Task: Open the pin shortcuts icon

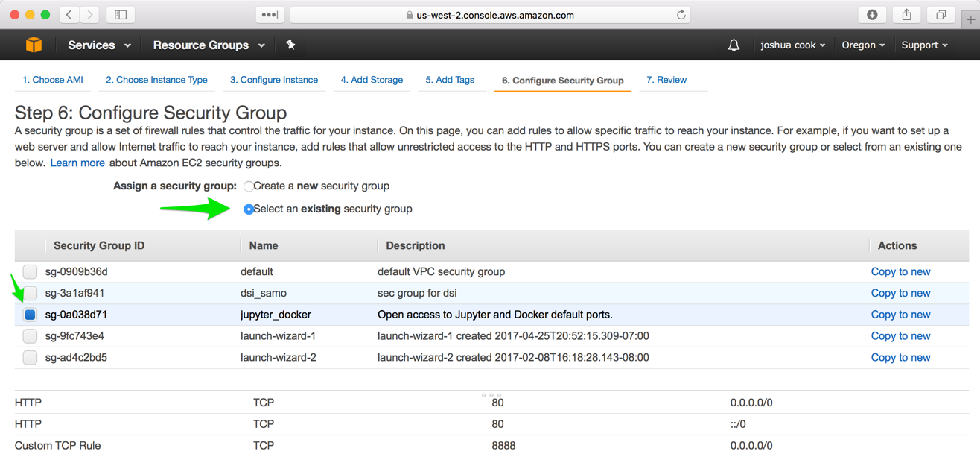Action: 290,45
